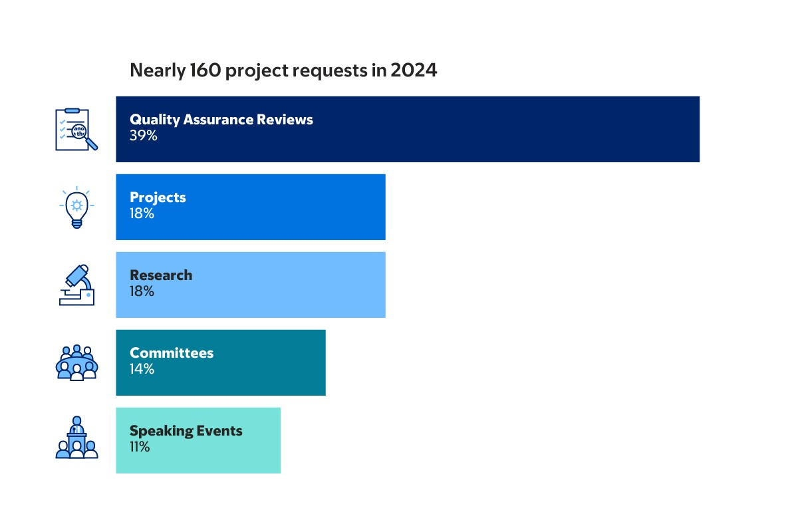
Task: Click the checklist magnifier icon beside Quality Assurance Reviews
Action: [x=76, y=128]
